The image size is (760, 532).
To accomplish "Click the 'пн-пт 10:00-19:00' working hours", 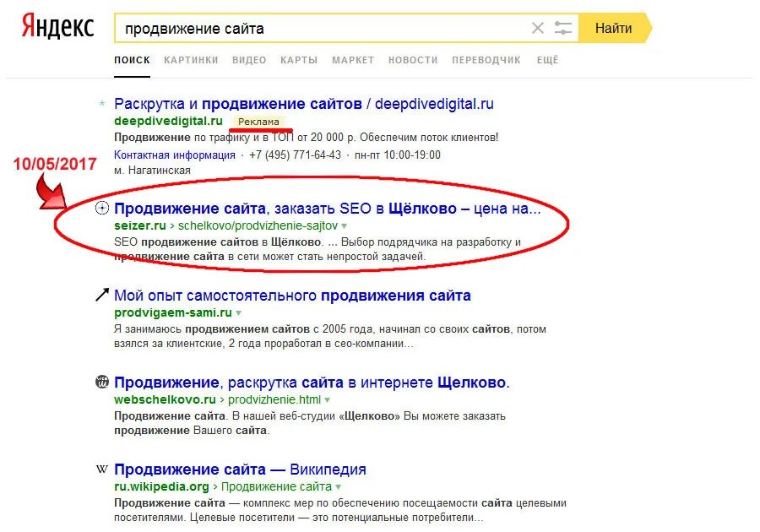I will point(398,155).
